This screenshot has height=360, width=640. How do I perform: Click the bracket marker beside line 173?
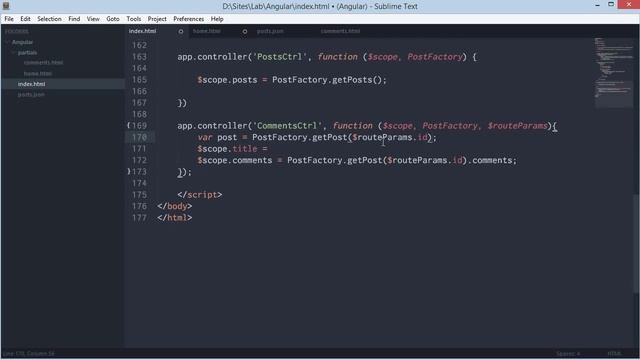coord(129,172)
